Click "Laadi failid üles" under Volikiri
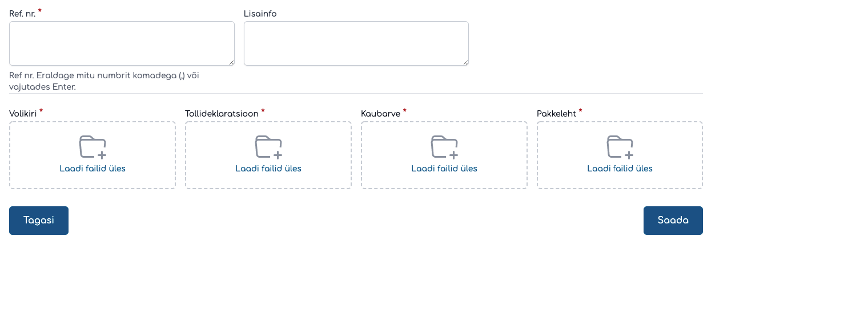The width and height of the screenshot is (868, 312). coord(93,169)
